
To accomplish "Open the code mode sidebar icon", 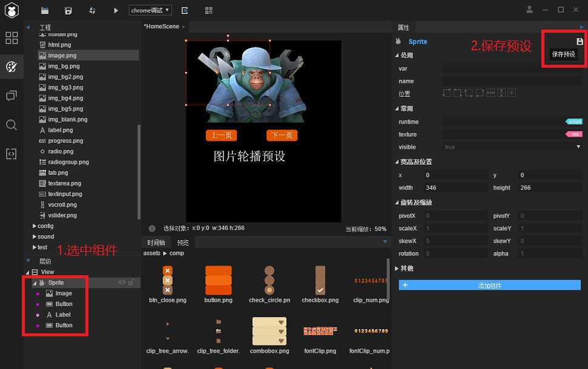I will [12, 154].
